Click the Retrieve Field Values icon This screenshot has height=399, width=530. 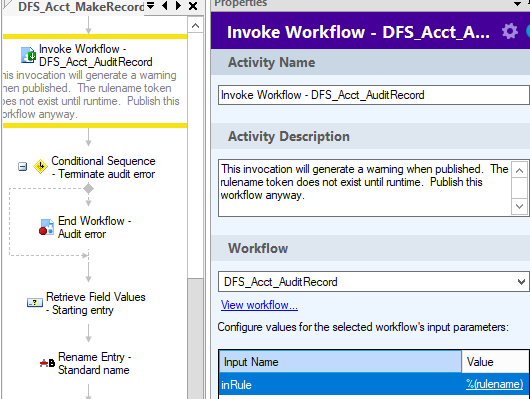point(35,302)
